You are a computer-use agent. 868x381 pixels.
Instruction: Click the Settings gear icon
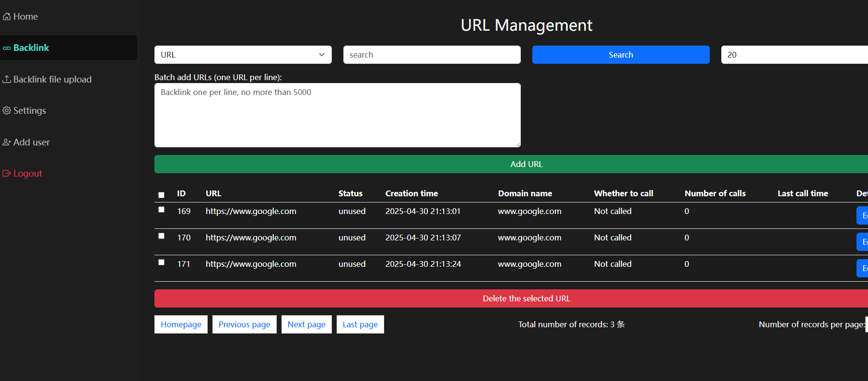[7, 110]
